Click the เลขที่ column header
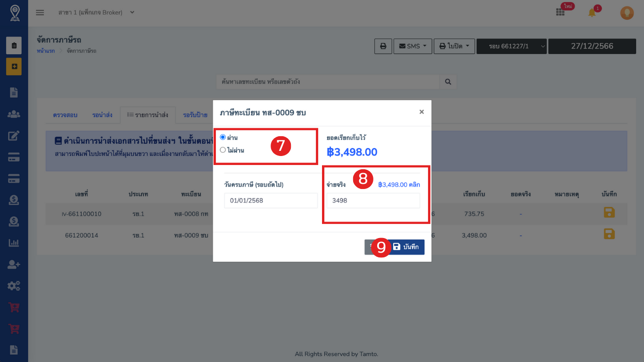Screen dimensions: 644x362 82,194
